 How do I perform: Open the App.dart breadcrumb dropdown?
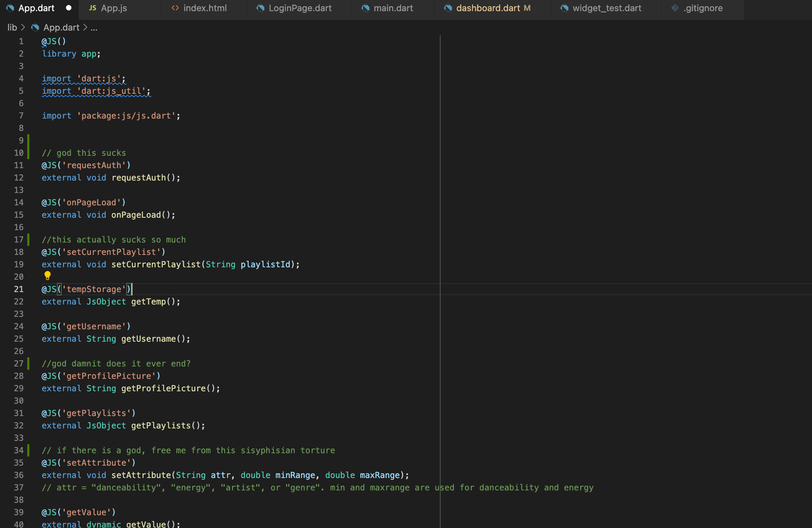pos(61,27)
